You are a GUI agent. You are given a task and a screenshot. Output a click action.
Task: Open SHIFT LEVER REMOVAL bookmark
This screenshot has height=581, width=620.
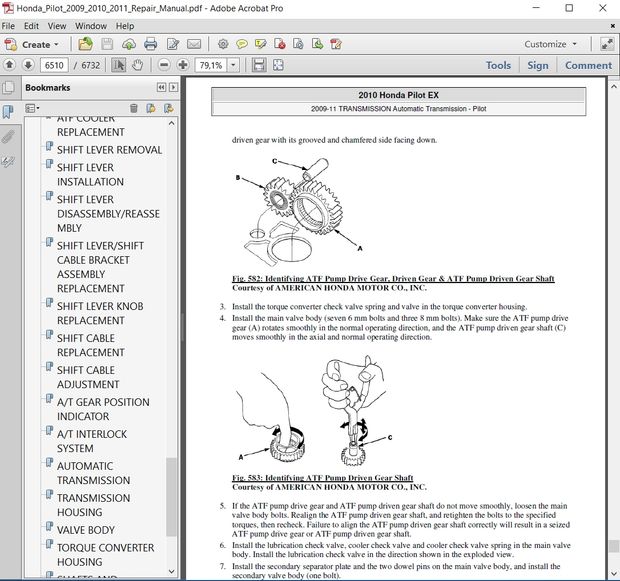110,150
